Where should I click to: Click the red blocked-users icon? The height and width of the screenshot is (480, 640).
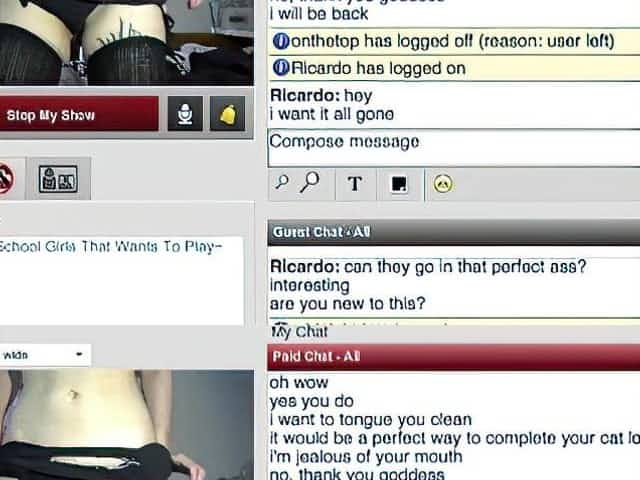coord(4,179)
